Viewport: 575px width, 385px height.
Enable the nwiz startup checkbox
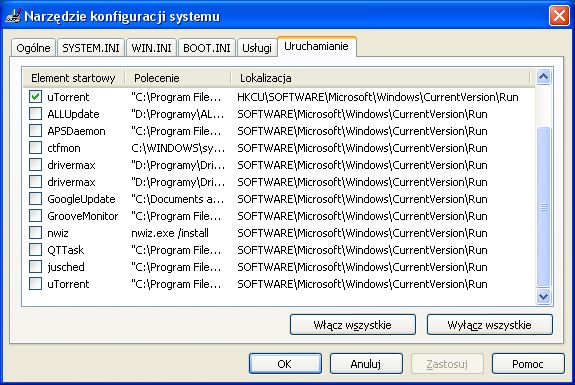[x=36, y=232]
